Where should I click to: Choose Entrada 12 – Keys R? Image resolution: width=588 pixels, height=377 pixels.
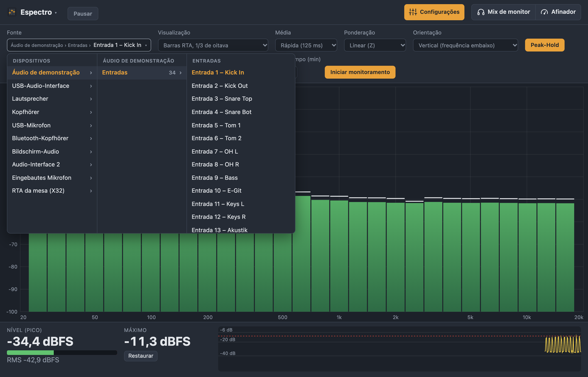click(241, 217)
